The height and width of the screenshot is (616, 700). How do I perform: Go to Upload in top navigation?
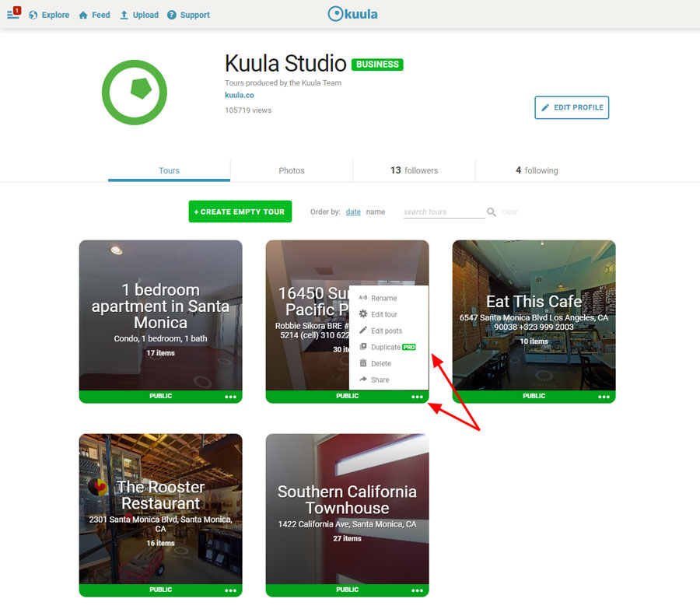click(x=139, y=15)
